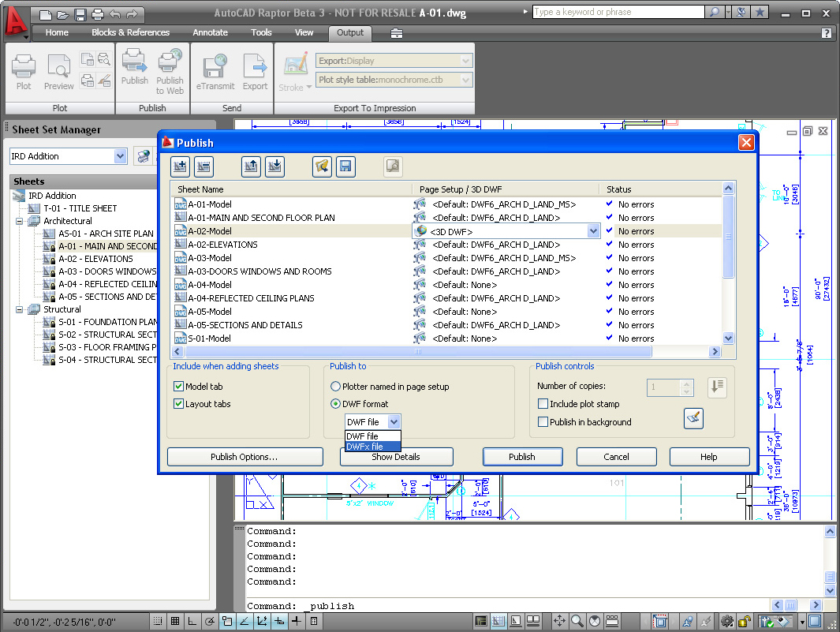Click the Grid Display status bar icon
The height and width of the screenshot is (632, 840).
[x=175, y=621]
